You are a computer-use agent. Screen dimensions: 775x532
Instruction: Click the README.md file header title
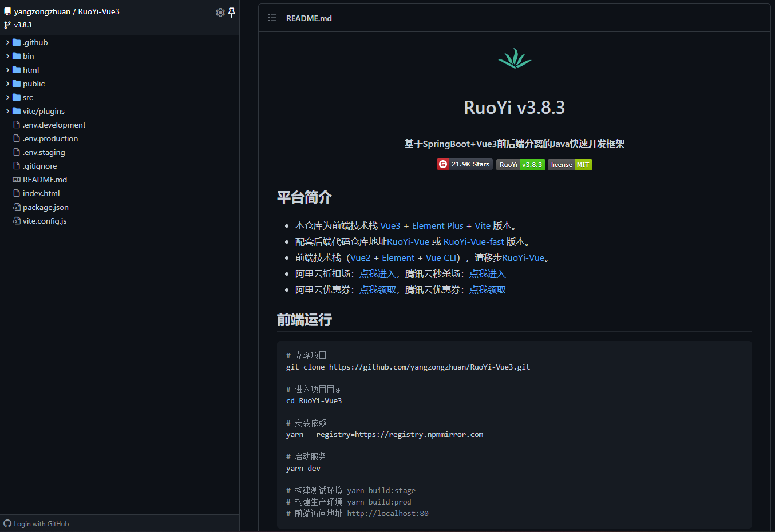point(309,18)
